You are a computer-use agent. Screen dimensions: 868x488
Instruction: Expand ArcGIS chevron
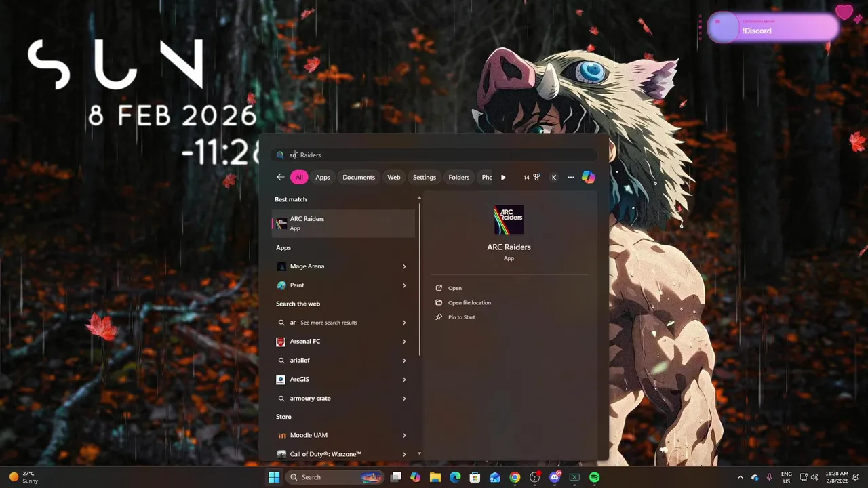pos(404,380)
